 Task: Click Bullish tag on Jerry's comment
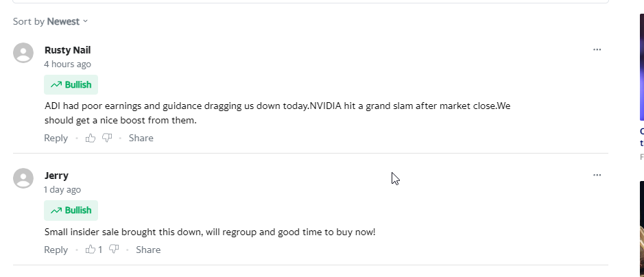point(71,210)
